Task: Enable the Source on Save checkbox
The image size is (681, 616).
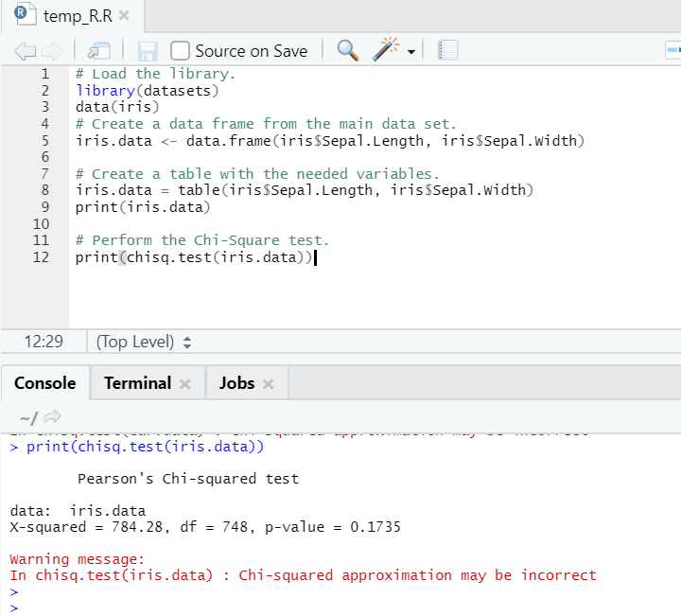Action: (x=180, y=51)
